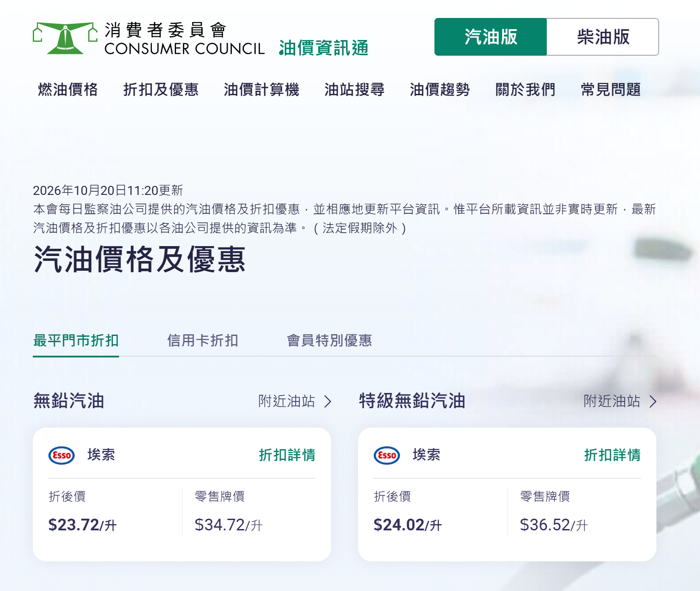Select the 信用卡折扣 tab

tap(203, 340)
